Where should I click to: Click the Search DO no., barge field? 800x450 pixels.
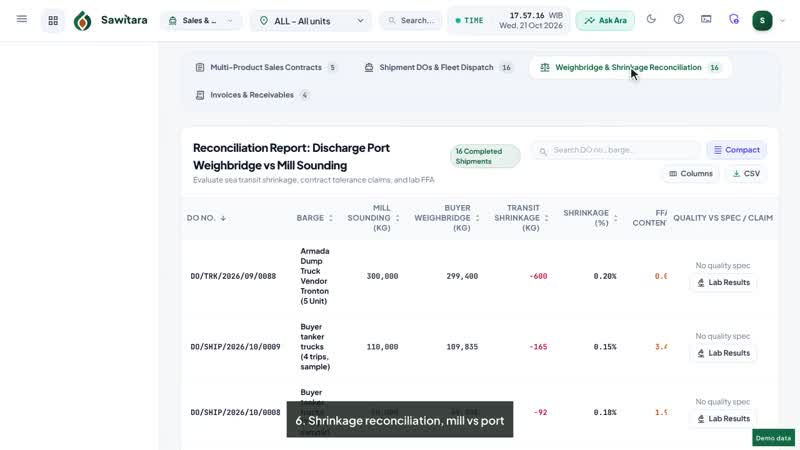616,151
